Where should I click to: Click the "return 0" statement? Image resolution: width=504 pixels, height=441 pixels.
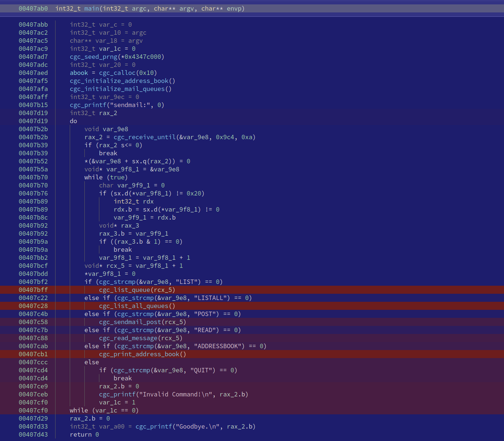tap(84, 434)
